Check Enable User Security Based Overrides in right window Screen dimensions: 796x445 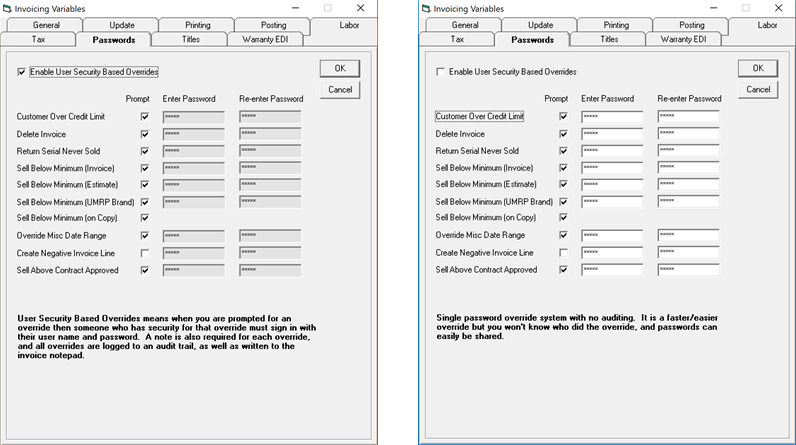click(441, 72)
